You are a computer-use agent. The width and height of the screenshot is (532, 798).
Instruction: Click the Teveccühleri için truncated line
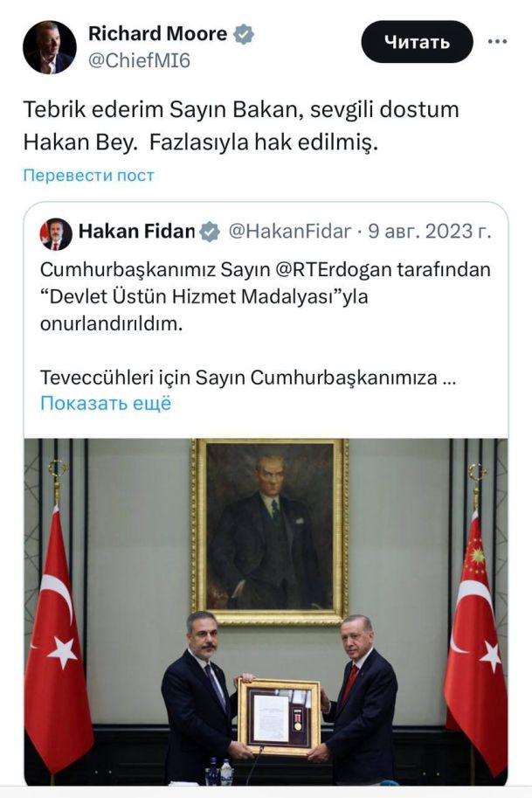(248, 378)
